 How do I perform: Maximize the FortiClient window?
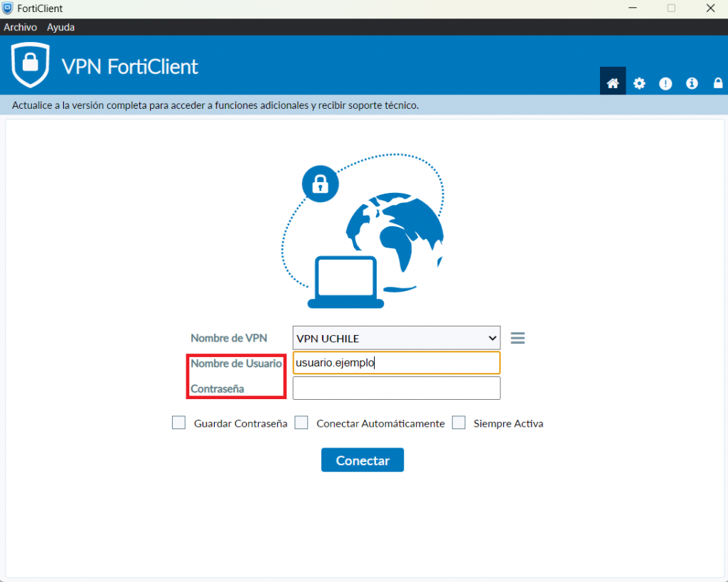(671, 9)
